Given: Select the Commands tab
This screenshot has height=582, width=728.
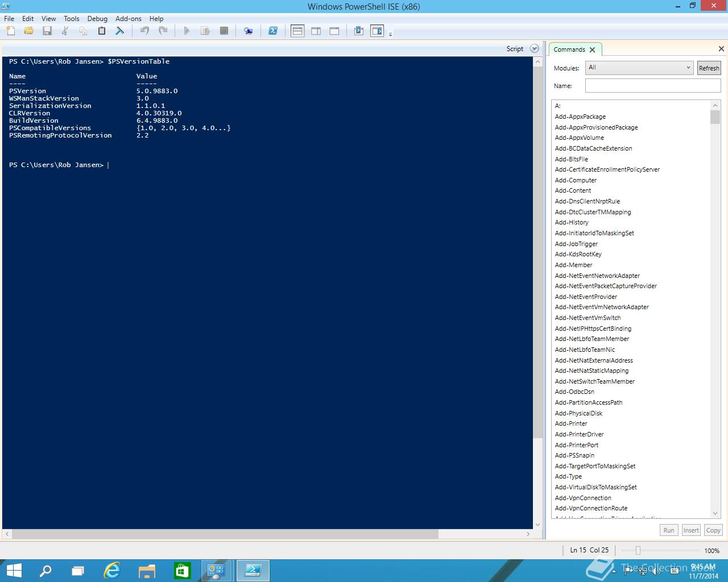Looking at the screenshot, I should pyautogui.click(x=569, y=49).
